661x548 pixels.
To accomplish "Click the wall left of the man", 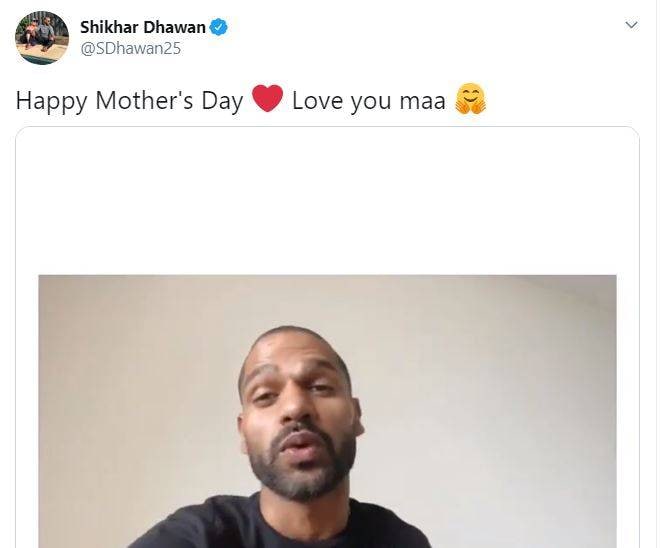I will click(x=135, y=400).
